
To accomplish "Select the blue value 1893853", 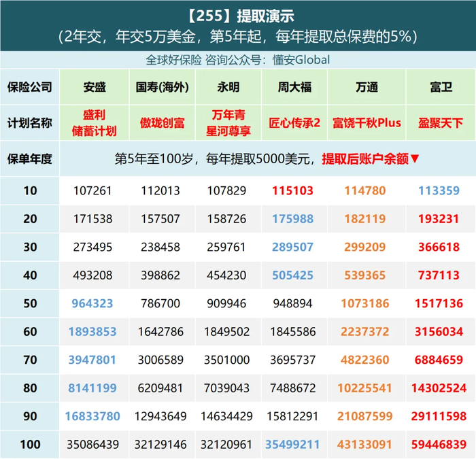I will (x=92, y=332).
